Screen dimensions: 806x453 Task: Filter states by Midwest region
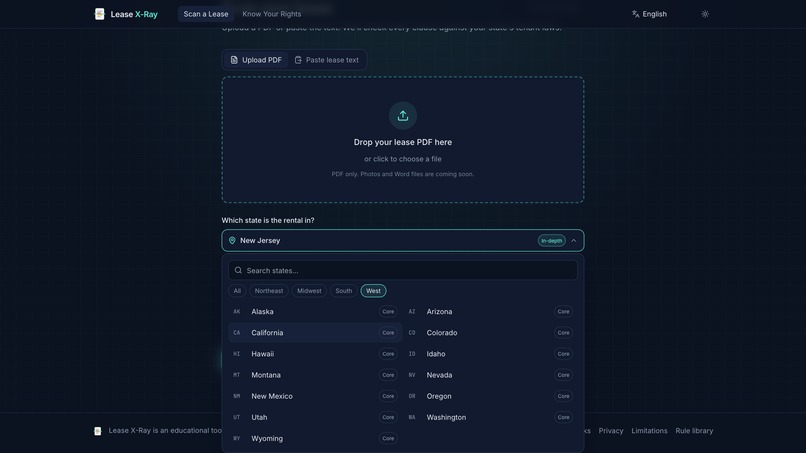(x=309, y=291)
